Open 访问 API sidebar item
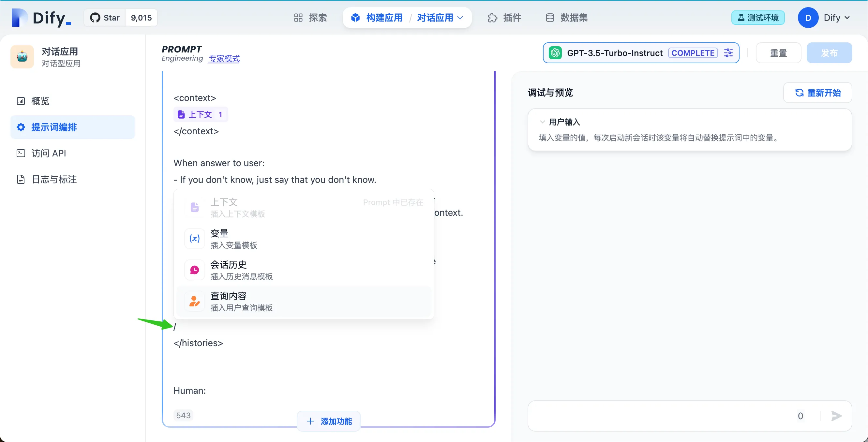 click(49, 153)
